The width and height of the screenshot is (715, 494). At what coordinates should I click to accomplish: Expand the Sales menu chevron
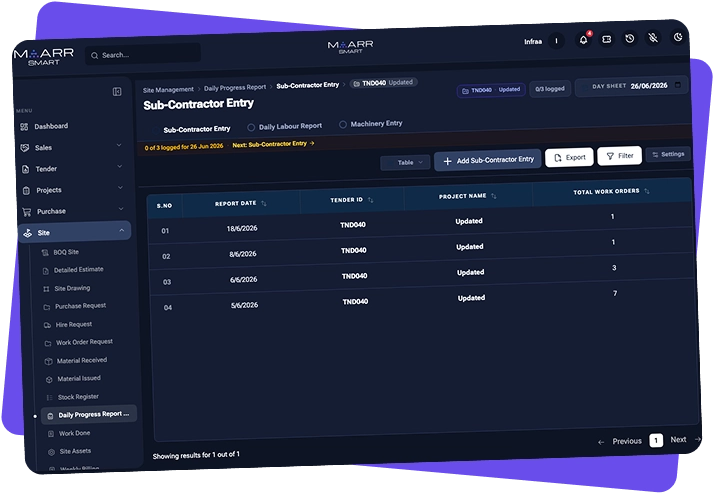119,145
